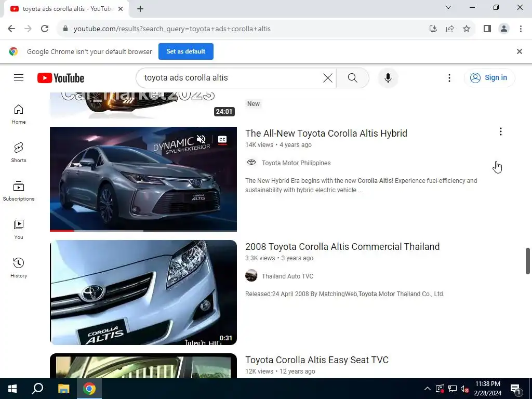Screen dimensions: 532x399
Task: Go back with browser back arrow
Action: 11,29
